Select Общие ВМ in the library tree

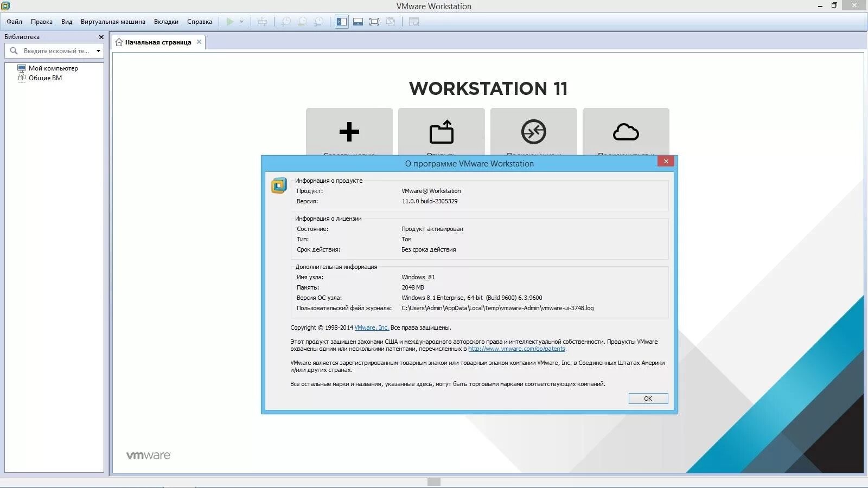(x=45, y=78)
